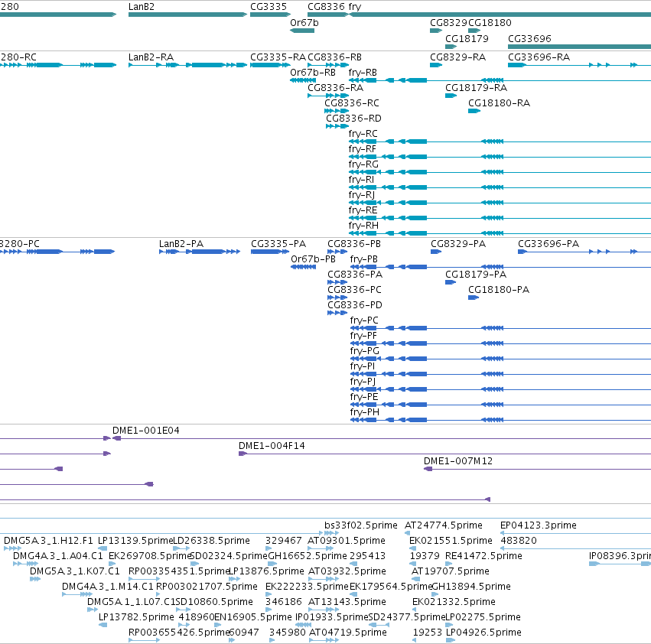This screenshot has width=651, height=644.
Task: Select EST AT24774.5prime
Action: point(407,533)
